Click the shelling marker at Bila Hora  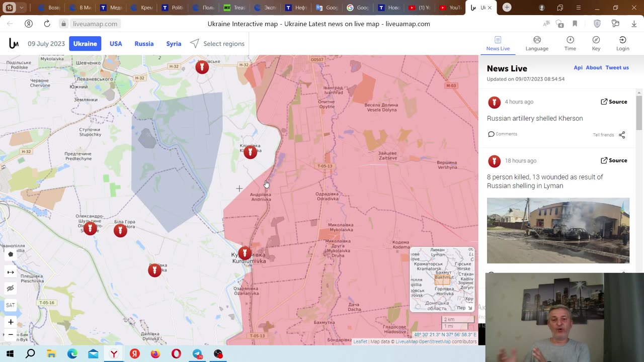tap(120, 230)
